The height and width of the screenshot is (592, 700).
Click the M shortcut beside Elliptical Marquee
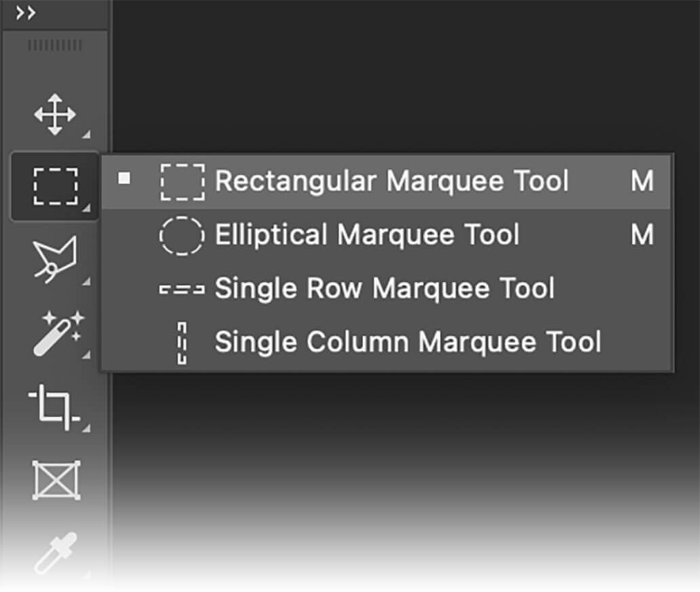coord(642,235)
